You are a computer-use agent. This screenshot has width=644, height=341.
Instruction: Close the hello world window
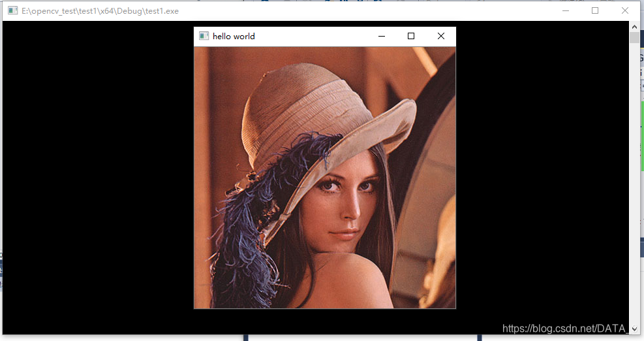[440, 36]
